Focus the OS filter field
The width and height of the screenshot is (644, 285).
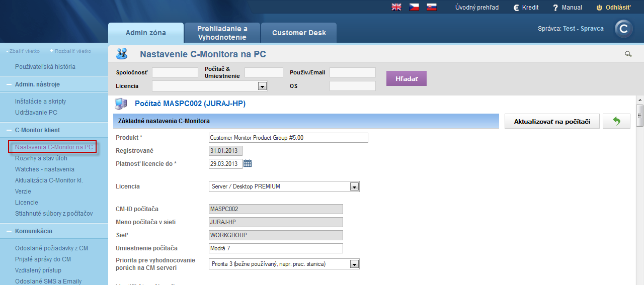(353, 86)
